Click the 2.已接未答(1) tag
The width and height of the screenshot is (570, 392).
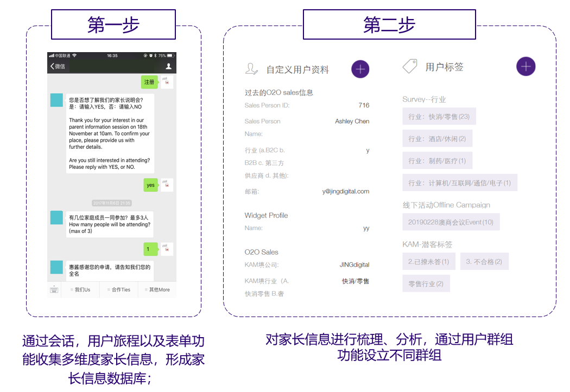pyautogui.click(x=428, y=261)
